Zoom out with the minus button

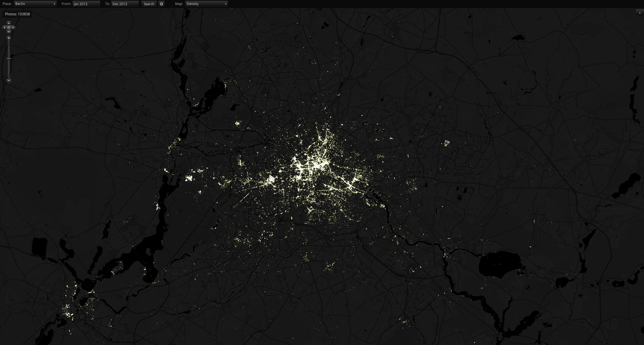[9, 80]
